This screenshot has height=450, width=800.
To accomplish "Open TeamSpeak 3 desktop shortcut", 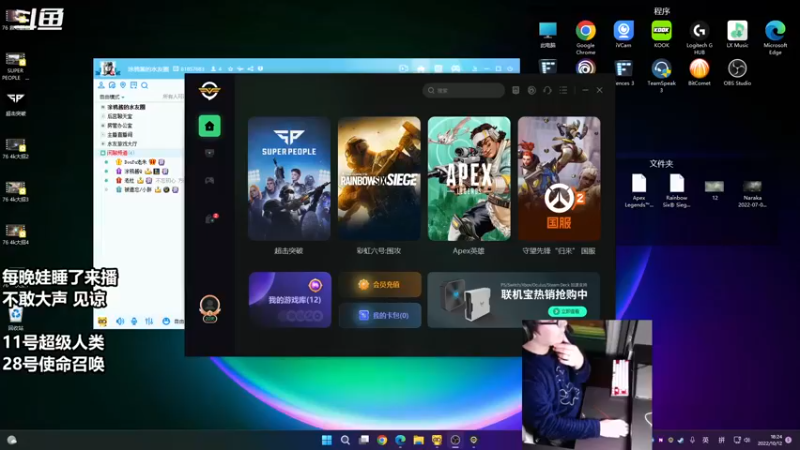I will pos(661,76).
